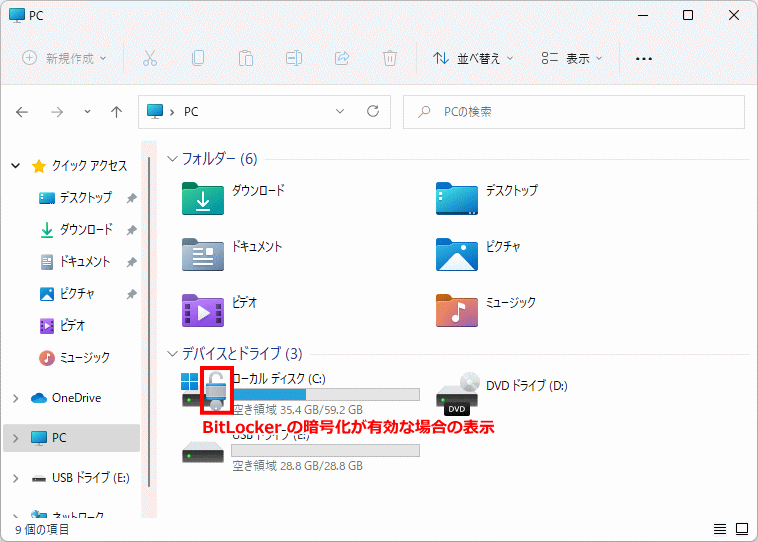Open the three-dot more options menu
This screenshot has height=542, width=758.
click(644, 58)
